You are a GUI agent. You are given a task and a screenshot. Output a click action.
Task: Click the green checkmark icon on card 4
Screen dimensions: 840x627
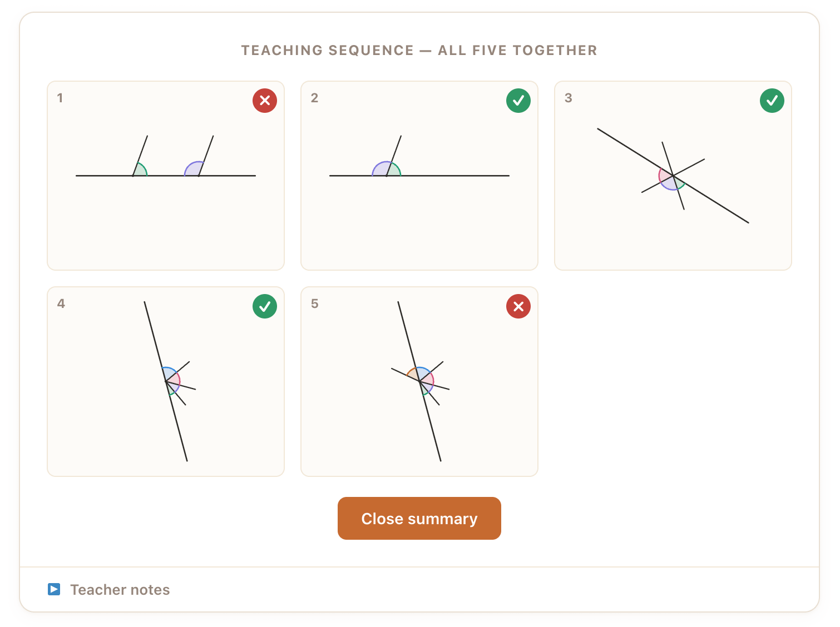click(265, 306)
